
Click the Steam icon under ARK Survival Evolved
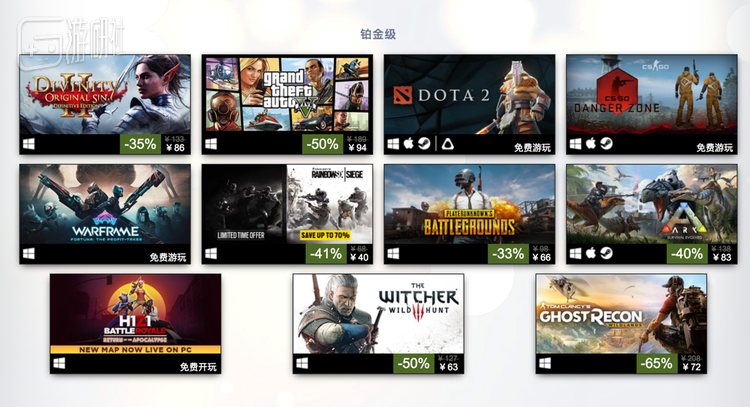coord(607,253)
